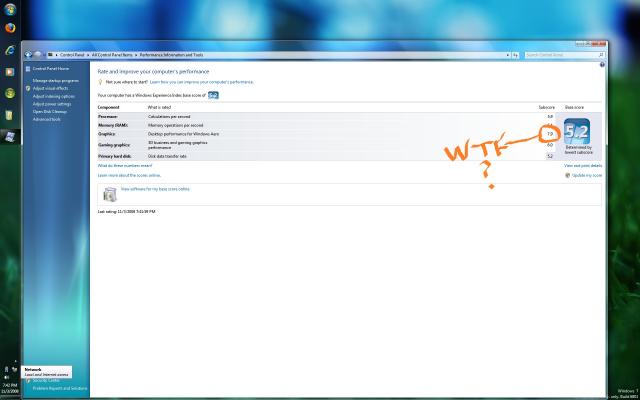
Task: Click the search magnifier icon
Action: pyautogui.click(x=601, y=55)
